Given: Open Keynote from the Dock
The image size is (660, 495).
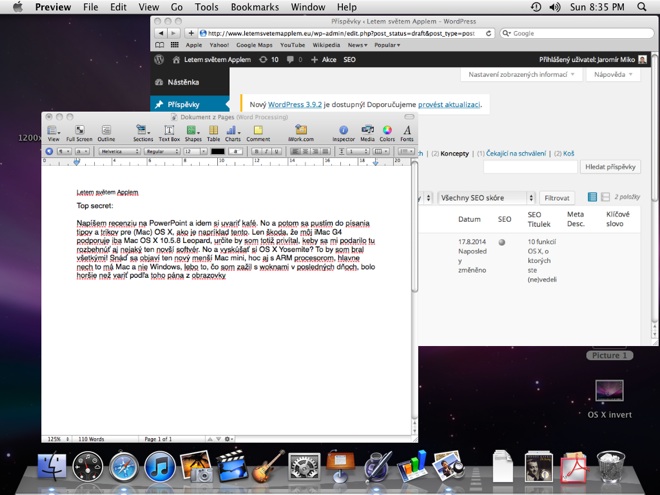Looking at the screenshot, I should pos(340,466).
